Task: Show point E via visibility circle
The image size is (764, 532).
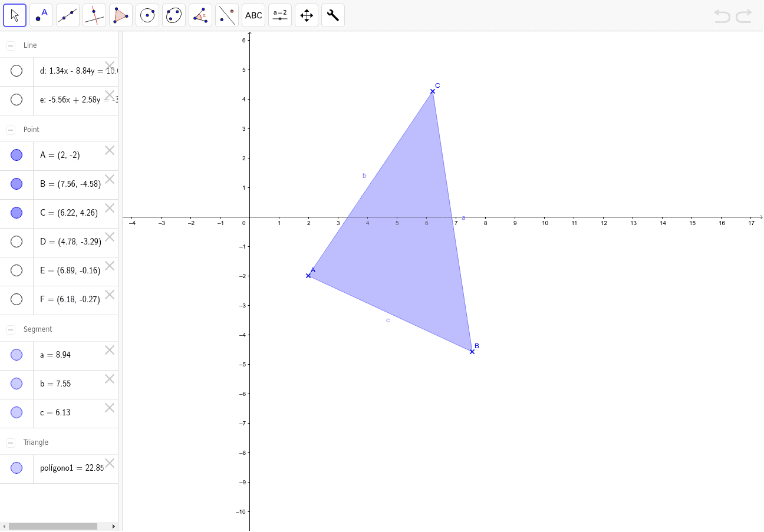Action: click(x=17, y=270)
